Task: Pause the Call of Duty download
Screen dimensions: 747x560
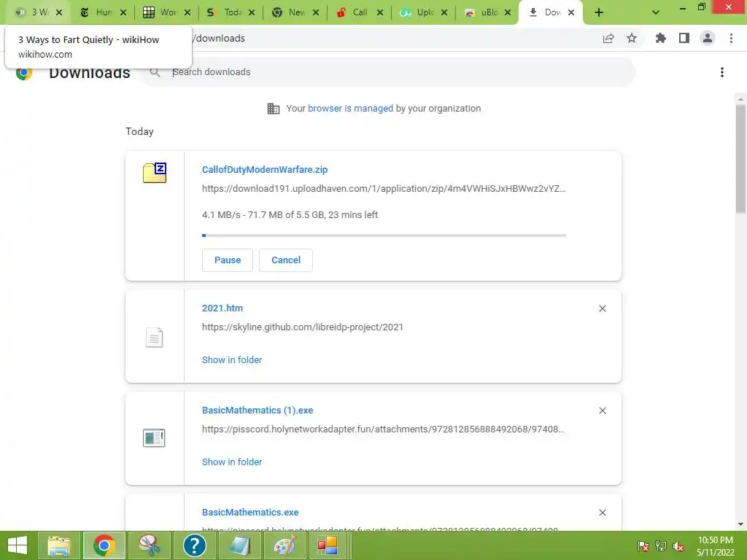Action: (x=228, y=260)
